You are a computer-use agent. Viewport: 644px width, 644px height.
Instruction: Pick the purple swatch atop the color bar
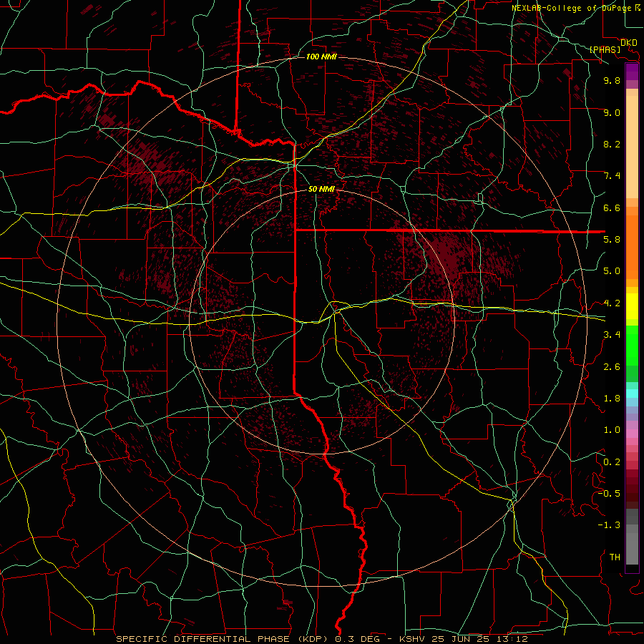pyautogui.click(x=632, y=72)
